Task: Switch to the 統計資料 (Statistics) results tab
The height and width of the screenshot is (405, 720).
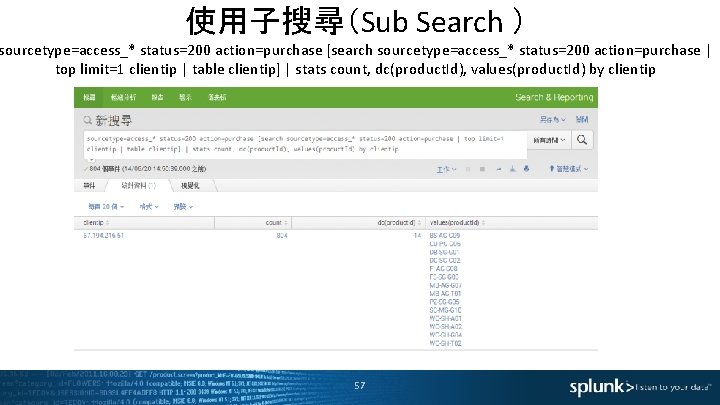Action: pos(138,186)
